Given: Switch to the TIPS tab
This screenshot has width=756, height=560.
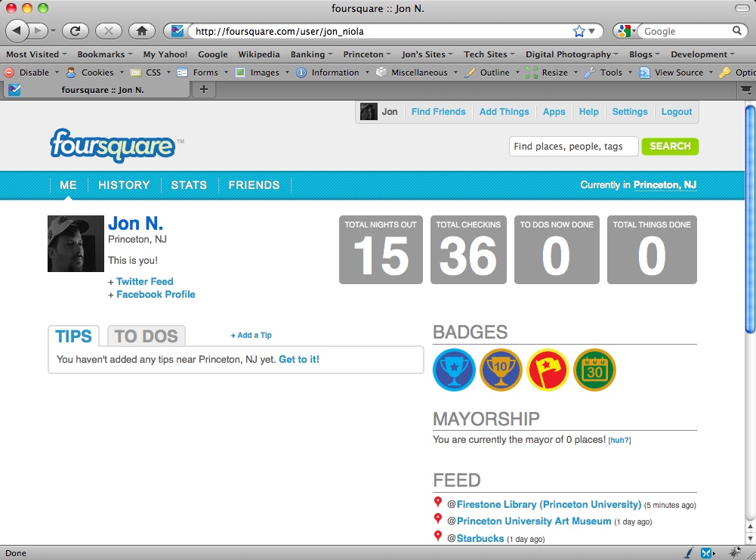Looking at the screenshot, I should 73,336.
